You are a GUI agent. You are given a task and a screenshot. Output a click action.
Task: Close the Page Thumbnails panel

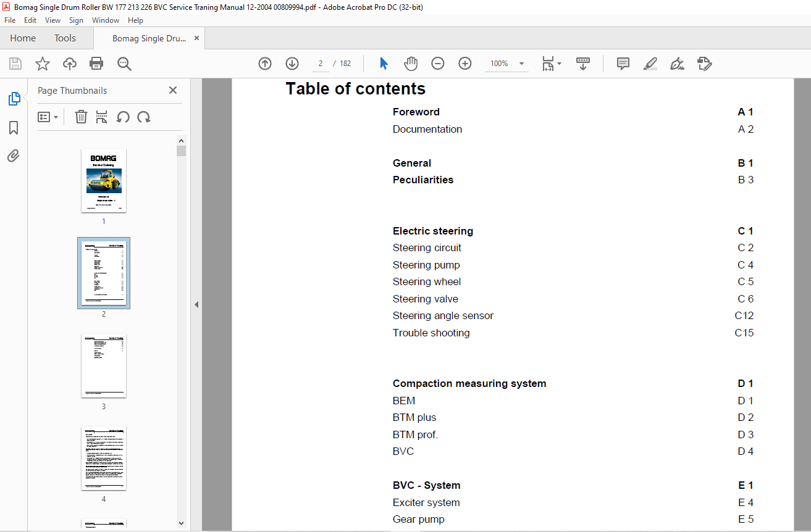click(173, 90)
